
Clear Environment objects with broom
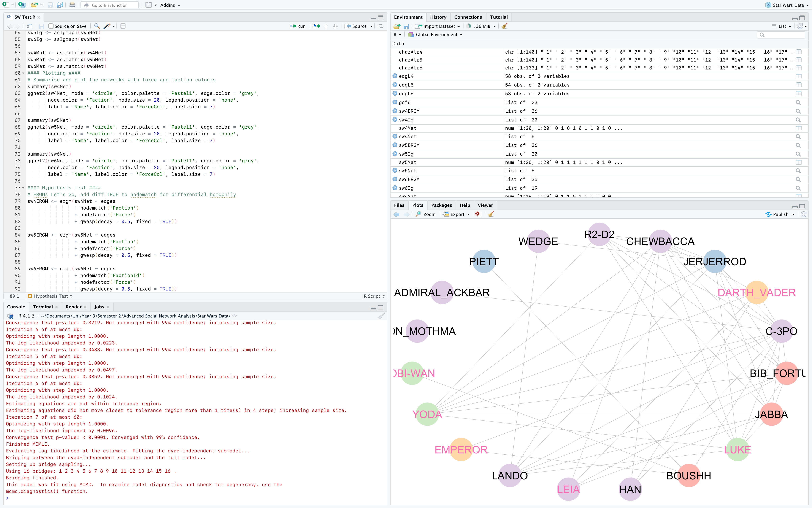point(504,26)
